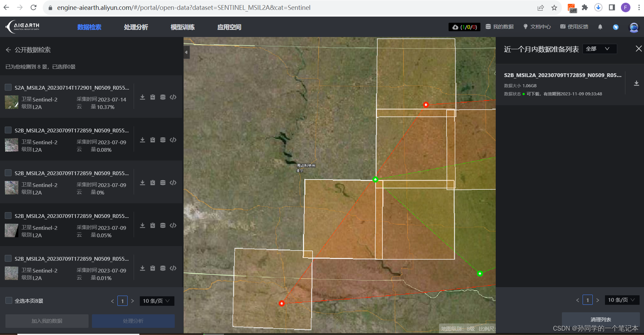Click page 1 in left results pagination
The width and height of the screenshot is (644, 335).
122,301
